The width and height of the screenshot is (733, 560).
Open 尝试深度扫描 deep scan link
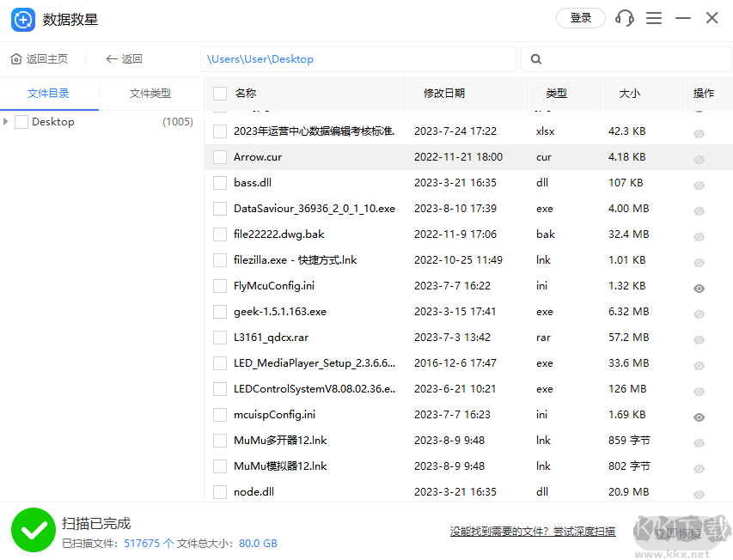587,531
